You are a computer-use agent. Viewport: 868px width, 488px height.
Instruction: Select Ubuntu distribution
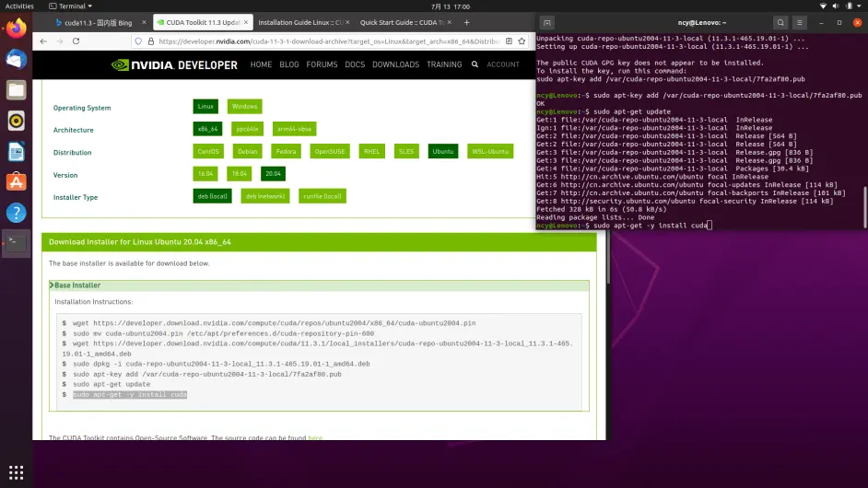tap(443, 151)
